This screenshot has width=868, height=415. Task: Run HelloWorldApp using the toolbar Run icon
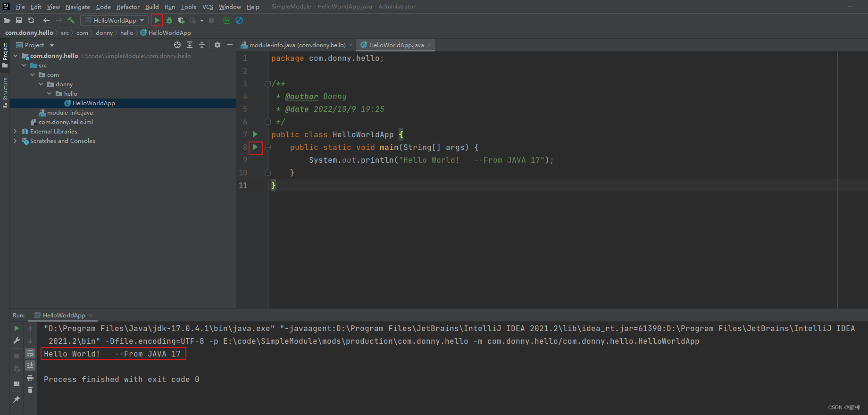[x=157, y=20]
